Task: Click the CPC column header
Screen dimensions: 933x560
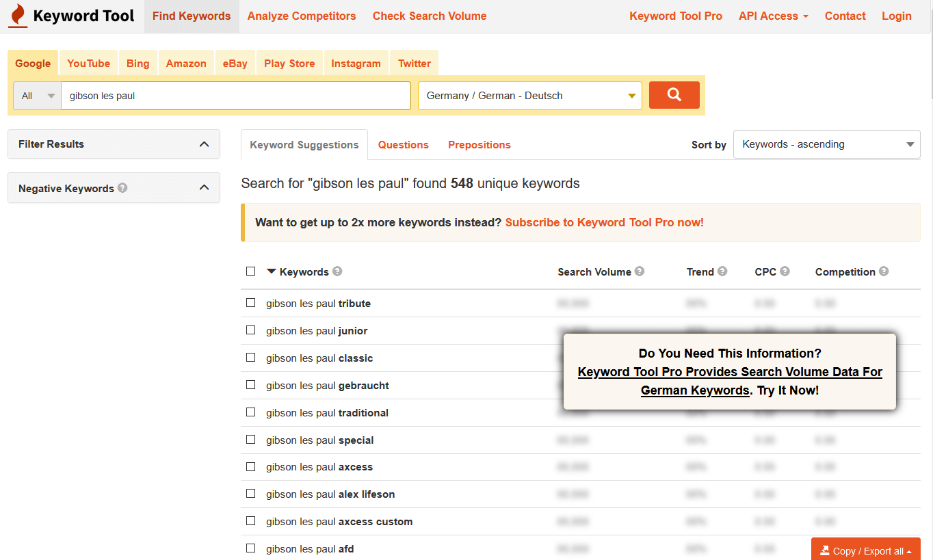Action: pyautogui.click(x=765, y=271)
